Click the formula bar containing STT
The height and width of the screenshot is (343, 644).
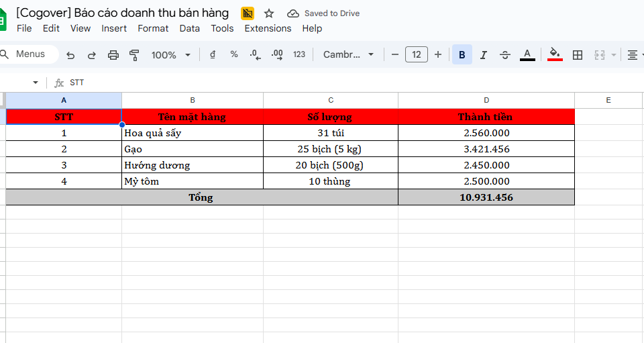coord(354,83)
